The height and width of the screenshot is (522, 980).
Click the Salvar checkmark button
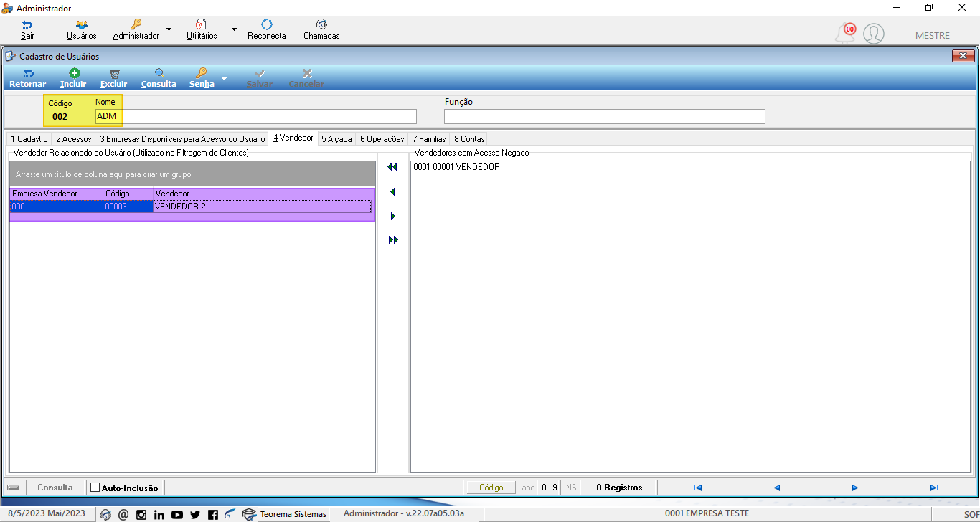coord(259,78)
